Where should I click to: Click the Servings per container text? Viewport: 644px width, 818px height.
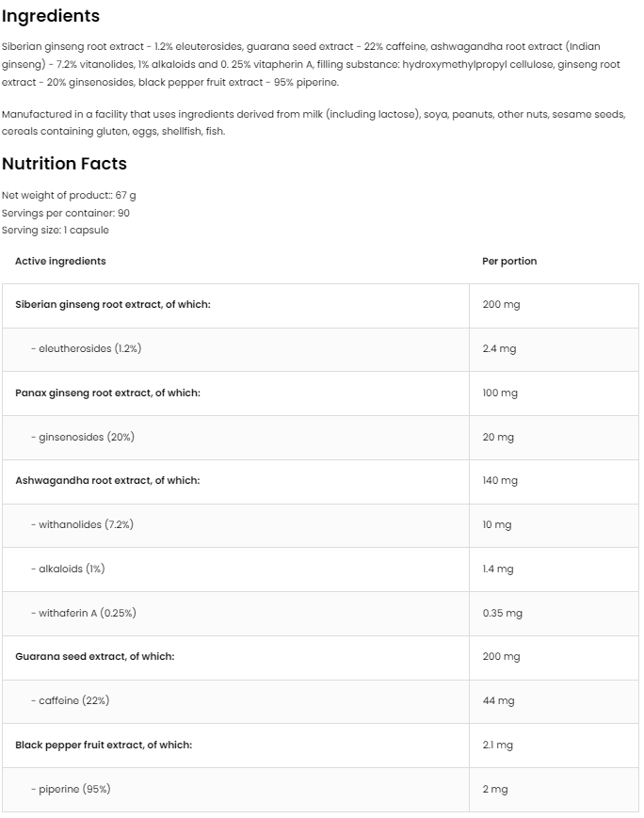[x=66, y=213]
